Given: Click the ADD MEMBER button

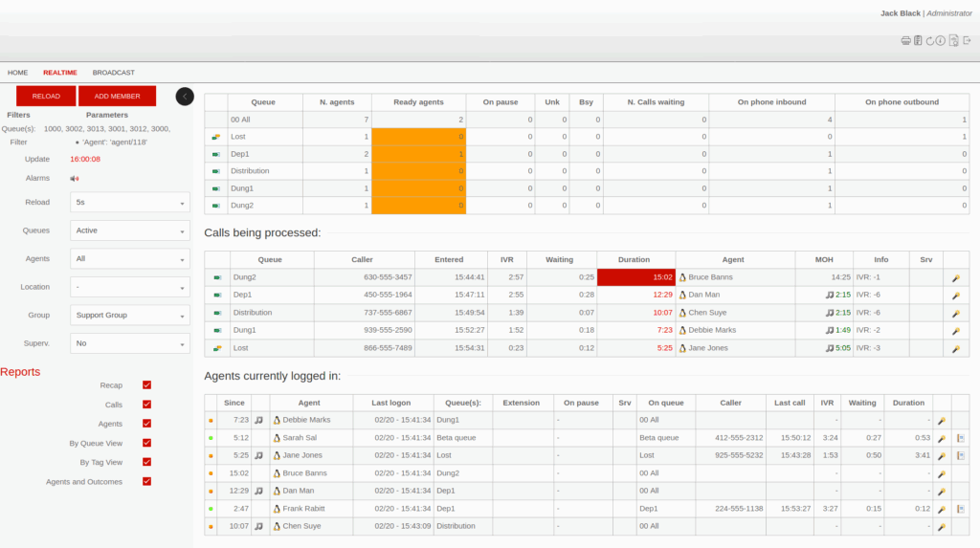Looking at the screenshot, I should pos(117,96).
